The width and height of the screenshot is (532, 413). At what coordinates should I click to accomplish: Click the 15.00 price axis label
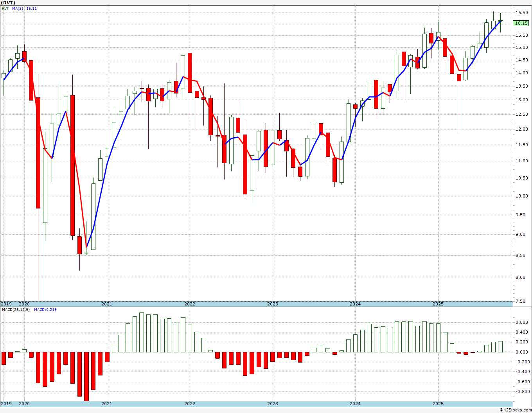521,48
